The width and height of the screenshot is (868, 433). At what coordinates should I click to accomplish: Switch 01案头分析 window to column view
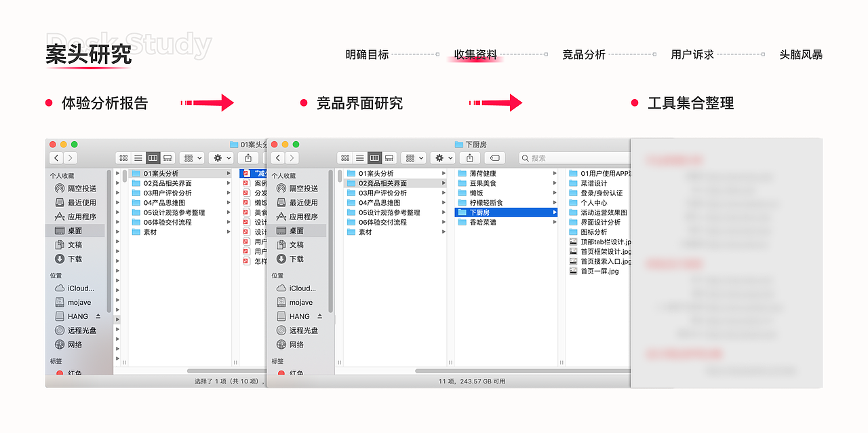click(153, 157)
